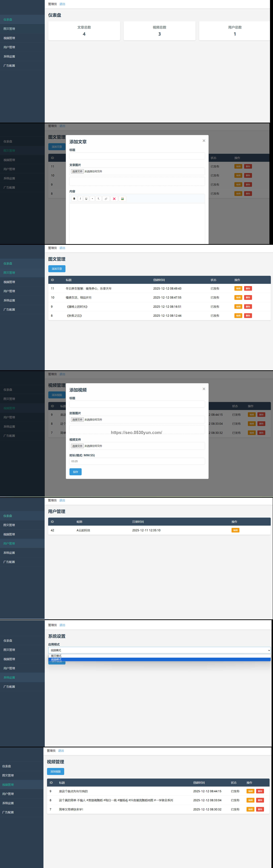Underline text in the article content editor
This screenshot has width=273, height=868.
pos(86,199)
